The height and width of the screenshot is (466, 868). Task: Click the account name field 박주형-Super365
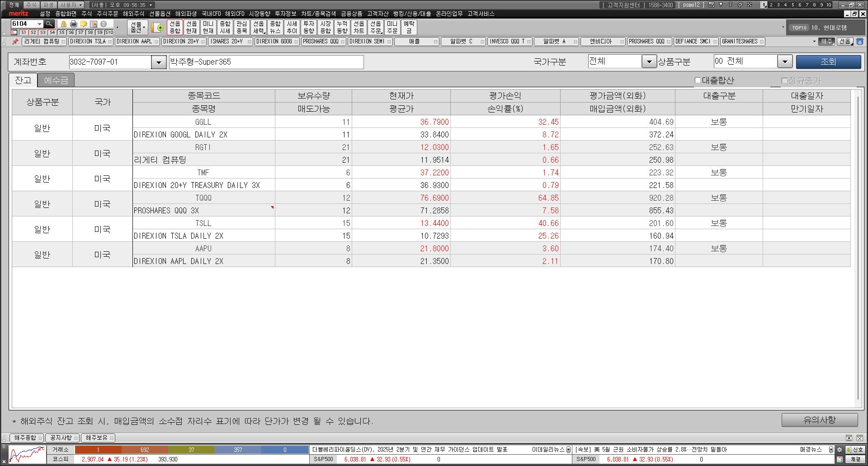pyautogui.click(x=266, y=62)
